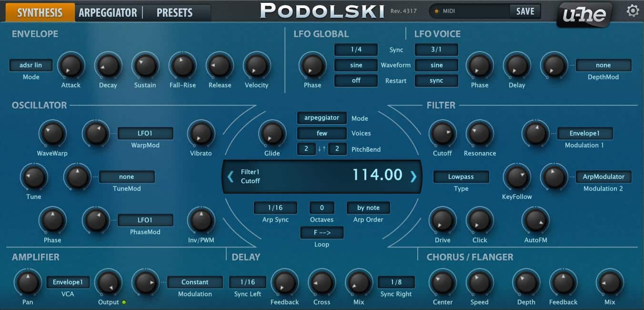Click the green Output indicator LED
The width and height of the screenshot is (644, 310).
pyautogui.click(x=124, y=302)
